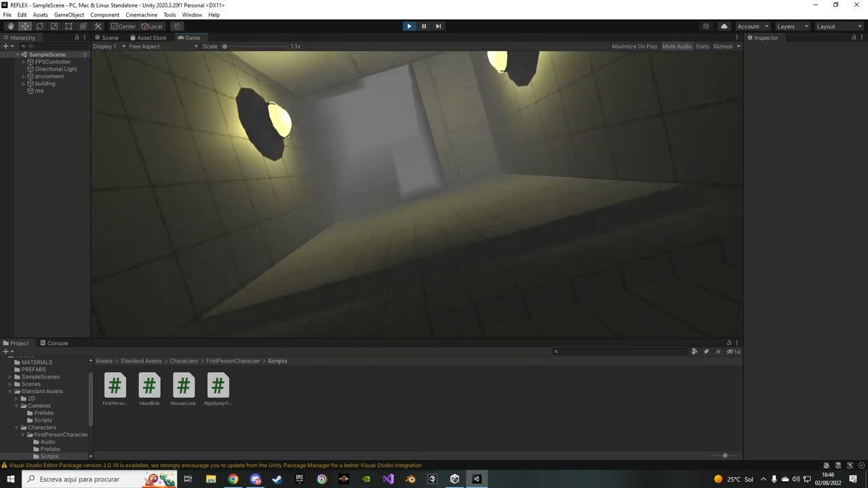Pause the running game
The width and height of the screenshot is (868, 488).
(x=424, y=26)
